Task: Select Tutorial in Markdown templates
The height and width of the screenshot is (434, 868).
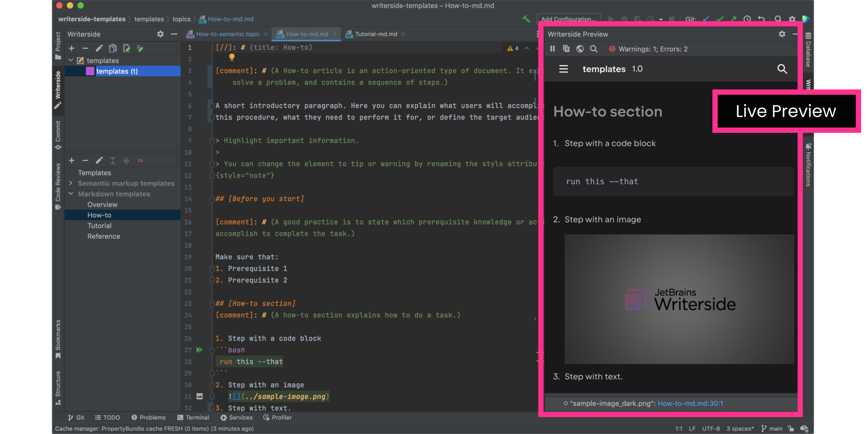Action: tap(100, 226)
